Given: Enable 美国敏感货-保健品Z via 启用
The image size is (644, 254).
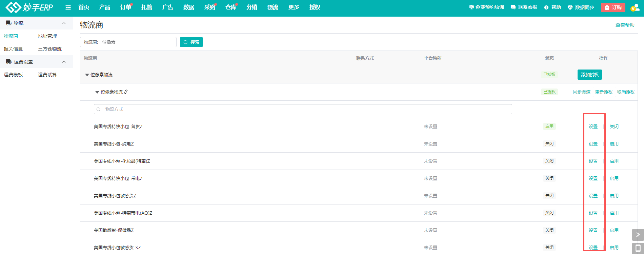Looking at the screenshot, I should point(614,230).
